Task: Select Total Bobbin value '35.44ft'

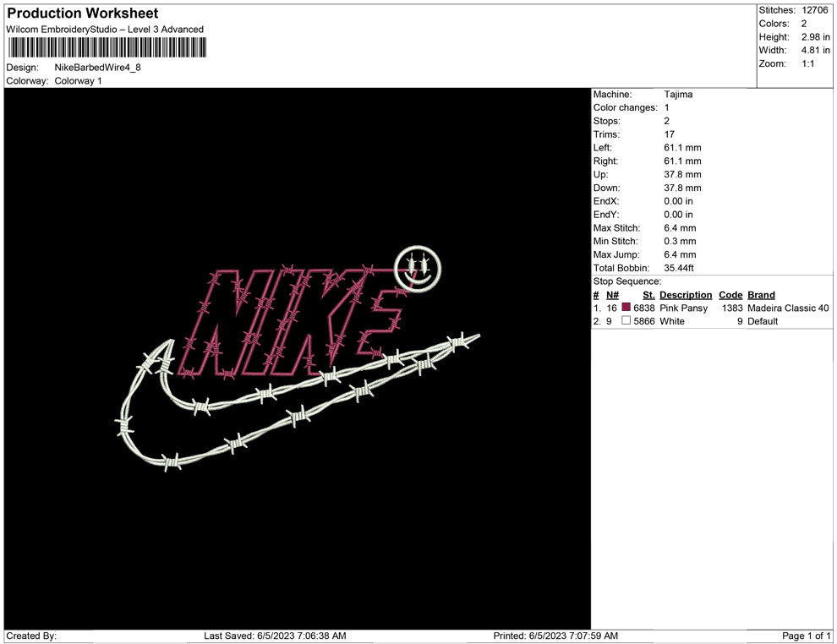Action: point(679,268)
